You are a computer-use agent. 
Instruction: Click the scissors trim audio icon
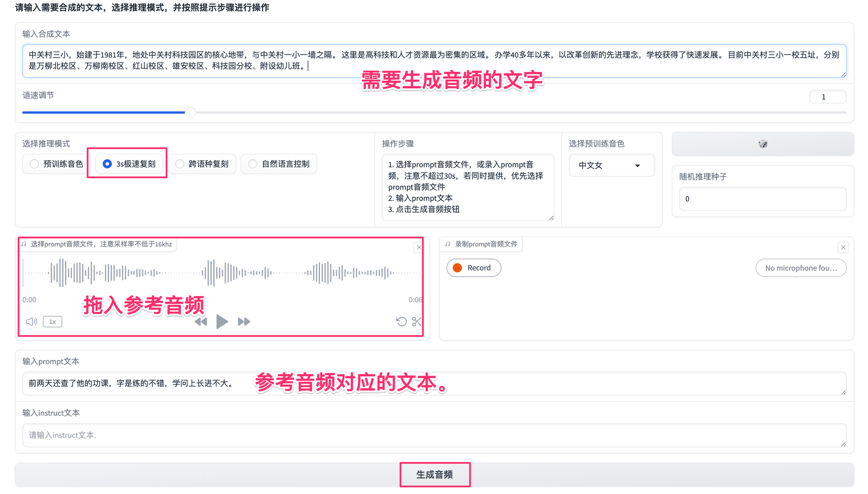(x=416, y=322)
